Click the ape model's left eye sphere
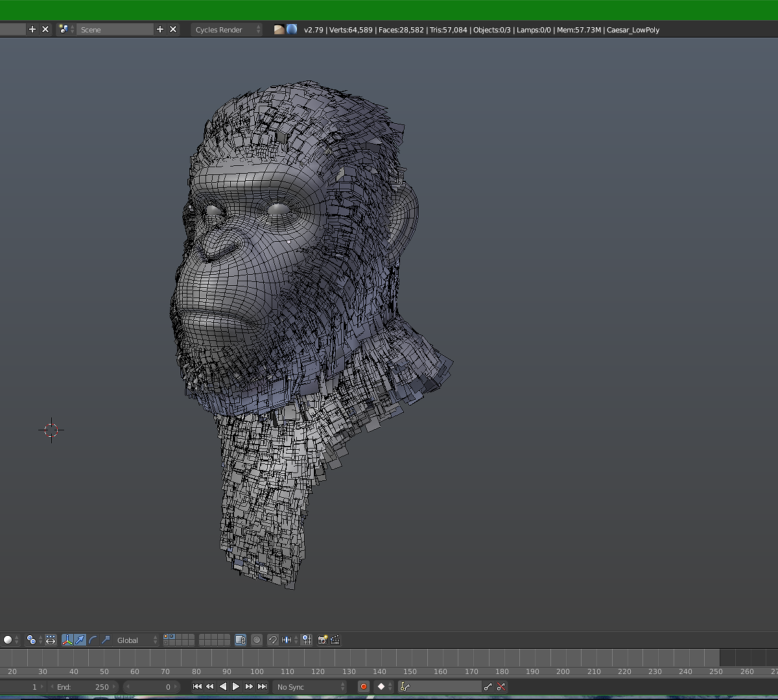 click(279, 209)
